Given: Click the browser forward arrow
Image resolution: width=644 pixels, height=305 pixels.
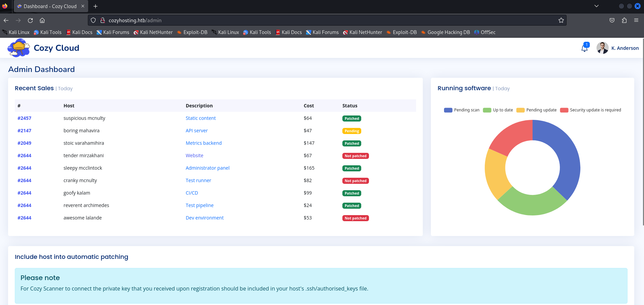Looking at the screenshot, I should coord(18,21).
